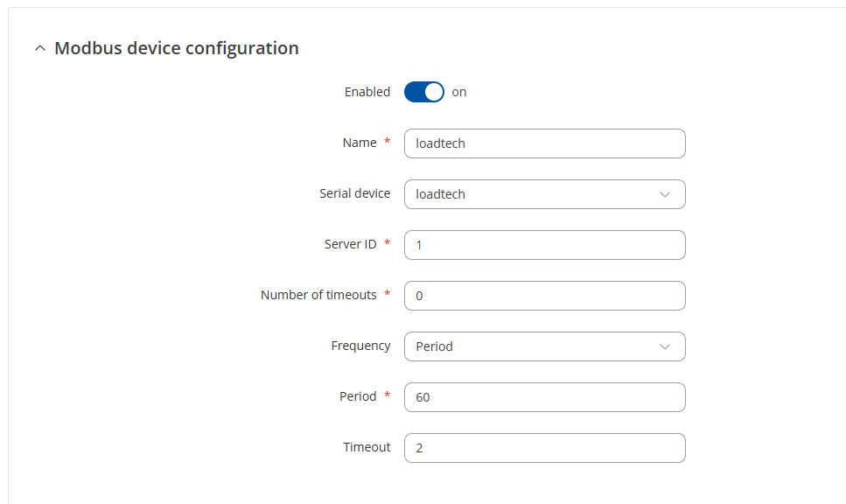The image size is (846, 504).
Task: Disable the Enabled toggle switch
Action: (424, 92)
